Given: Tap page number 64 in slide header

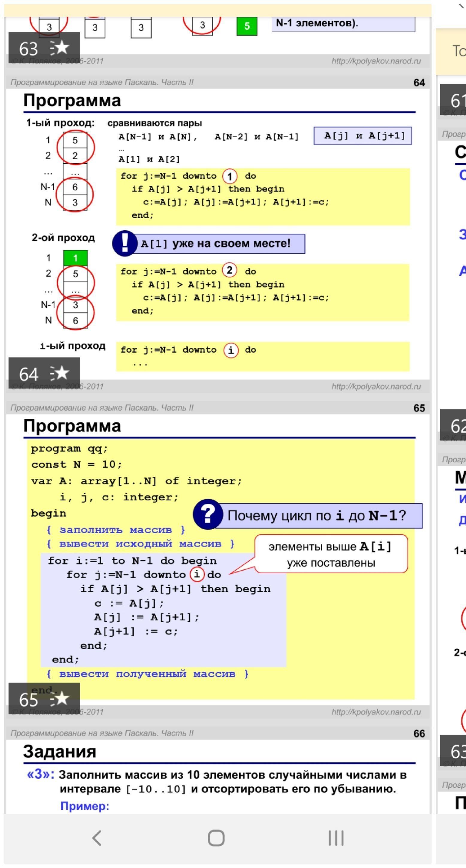Looking at the screenshot, I should tap(419, 82).
